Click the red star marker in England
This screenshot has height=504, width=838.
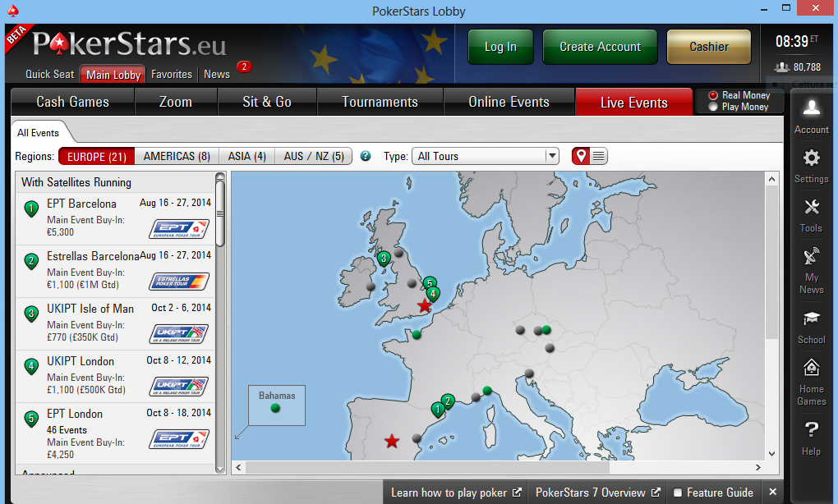click(x=425, y=306)
